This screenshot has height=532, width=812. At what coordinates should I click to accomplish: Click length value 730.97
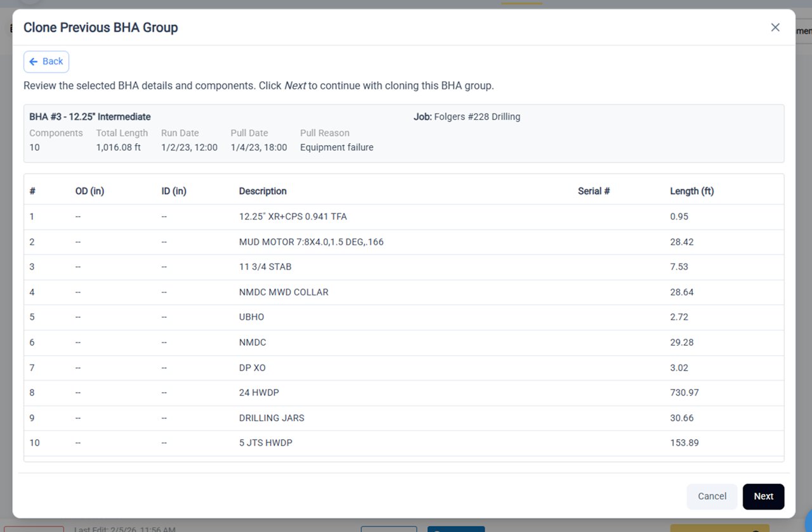pyautogui.click(x=684, y=393)
